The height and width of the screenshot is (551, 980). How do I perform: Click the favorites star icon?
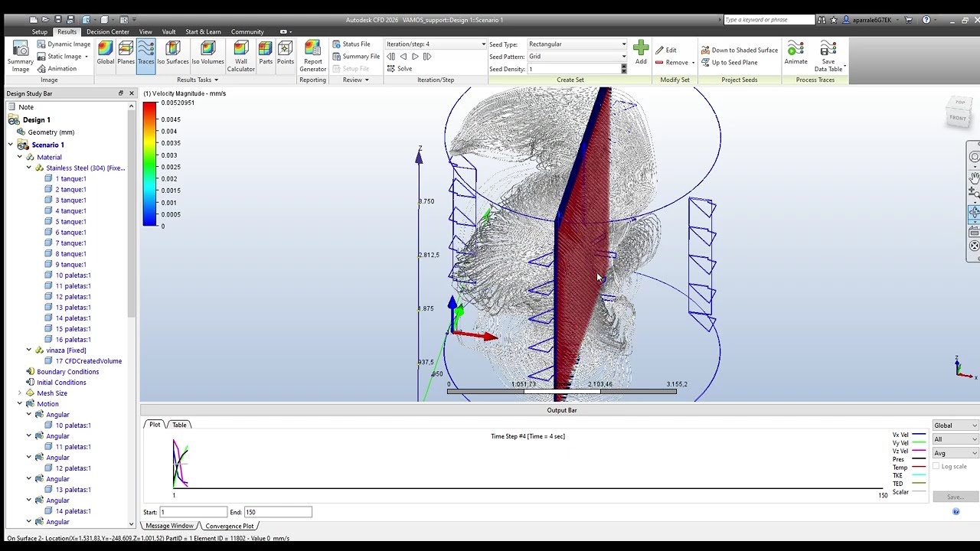tap(834, 20)
